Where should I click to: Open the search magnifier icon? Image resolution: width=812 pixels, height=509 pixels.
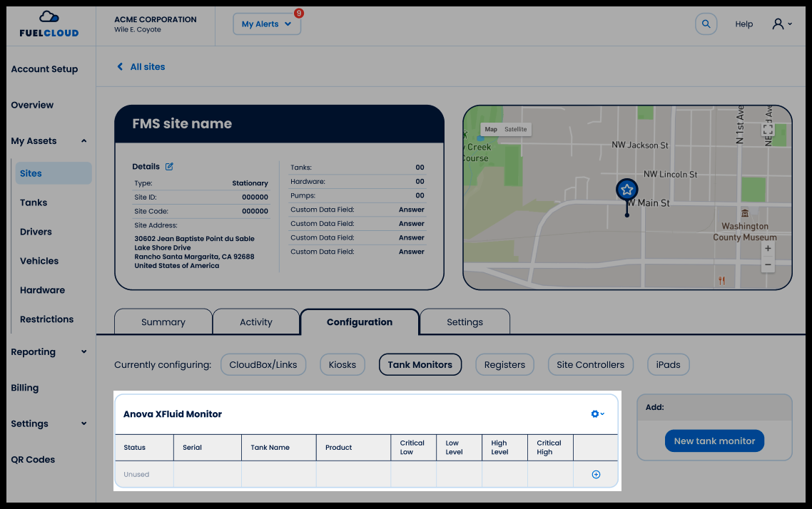pos(706,24)
